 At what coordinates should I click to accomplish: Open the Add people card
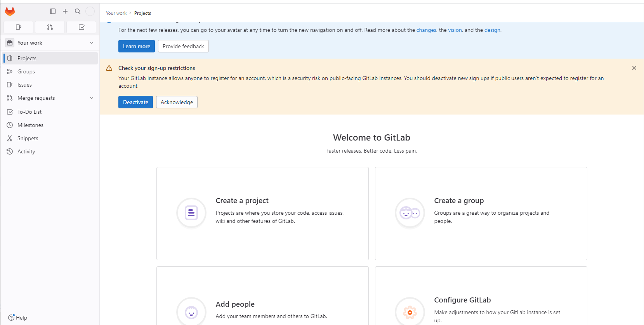point(262,296)
